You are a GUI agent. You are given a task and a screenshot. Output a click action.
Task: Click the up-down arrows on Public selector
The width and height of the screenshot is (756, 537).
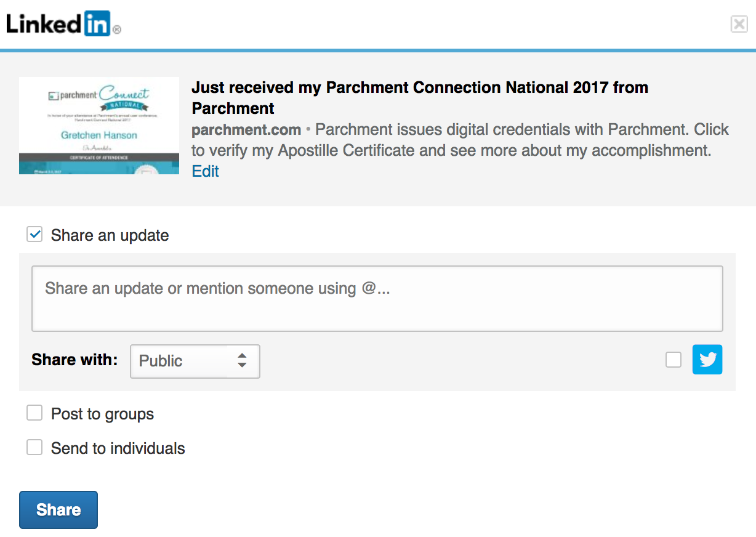coord(242,361)
